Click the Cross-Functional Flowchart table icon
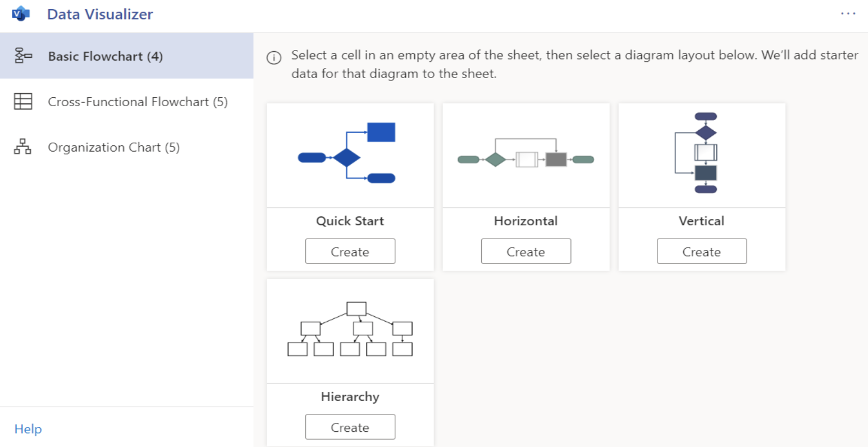 23,102
